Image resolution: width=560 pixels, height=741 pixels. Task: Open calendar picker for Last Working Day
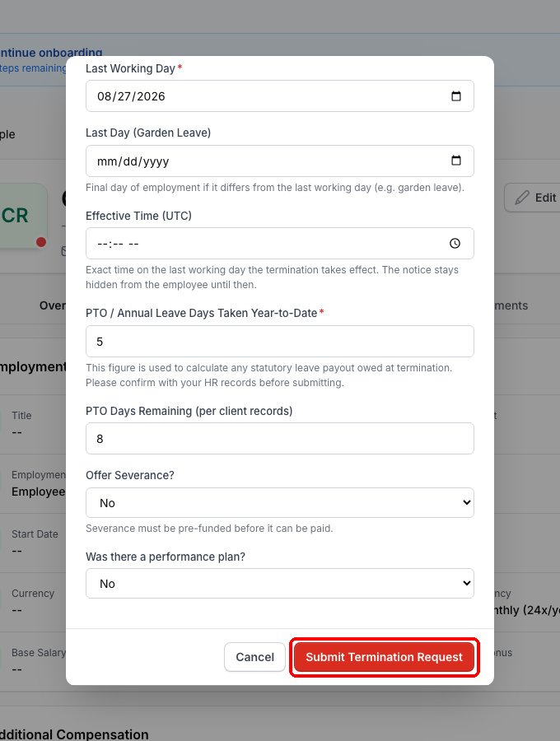coord(455,96)
